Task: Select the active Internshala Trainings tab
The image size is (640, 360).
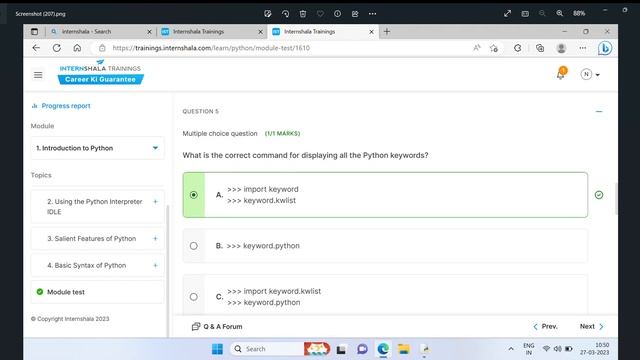Action: click(322, 31)
